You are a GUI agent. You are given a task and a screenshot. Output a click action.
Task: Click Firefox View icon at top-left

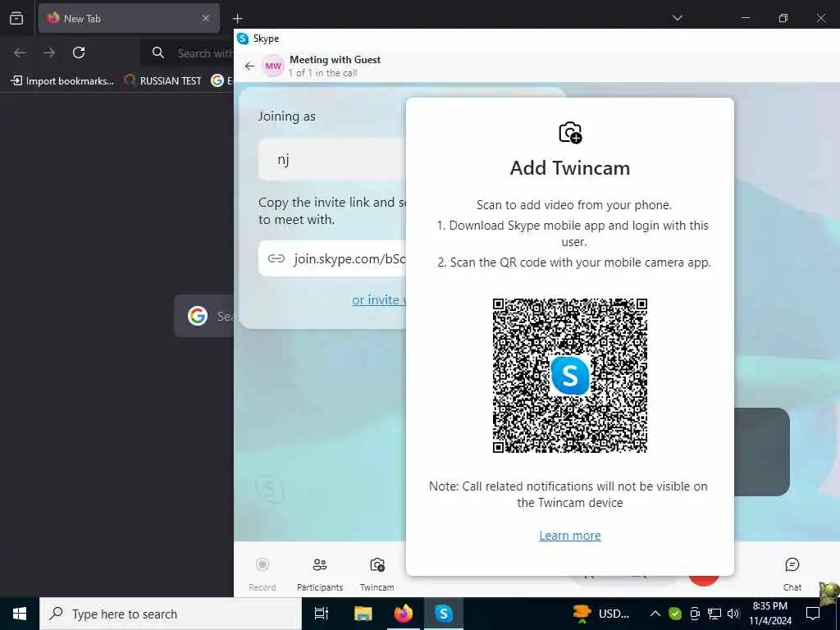tap(16, 18)
